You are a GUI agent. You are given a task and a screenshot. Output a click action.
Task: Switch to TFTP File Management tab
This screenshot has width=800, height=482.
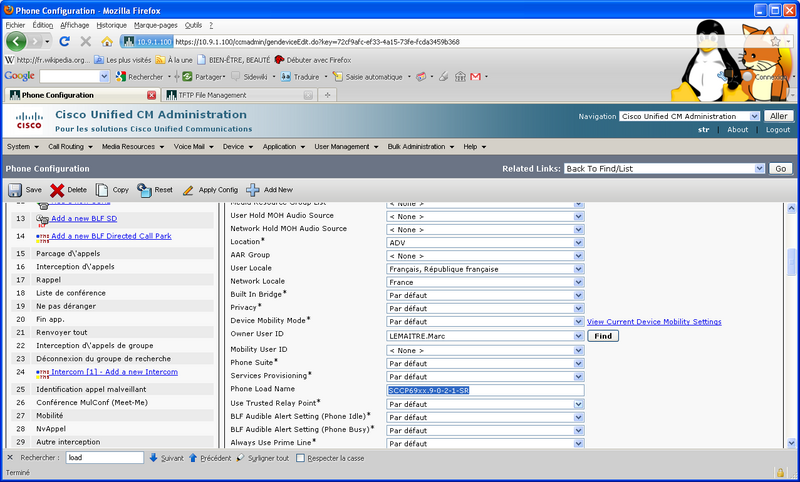[212, 95]
